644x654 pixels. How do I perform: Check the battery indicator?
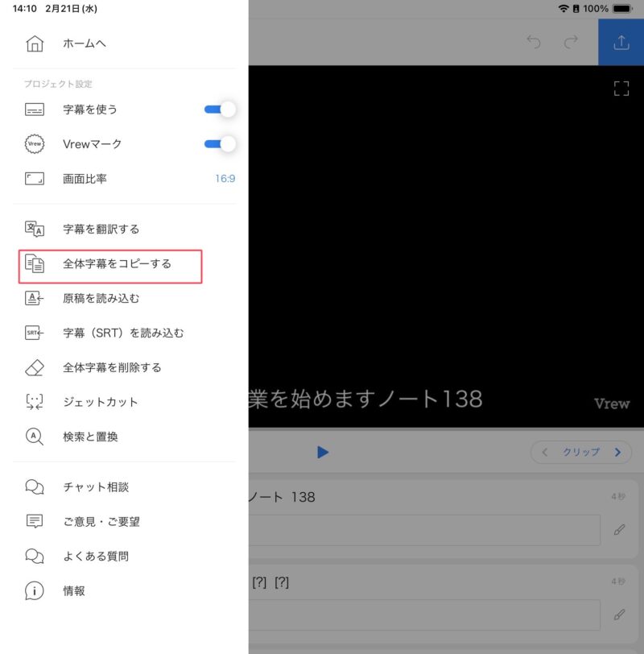622,8
